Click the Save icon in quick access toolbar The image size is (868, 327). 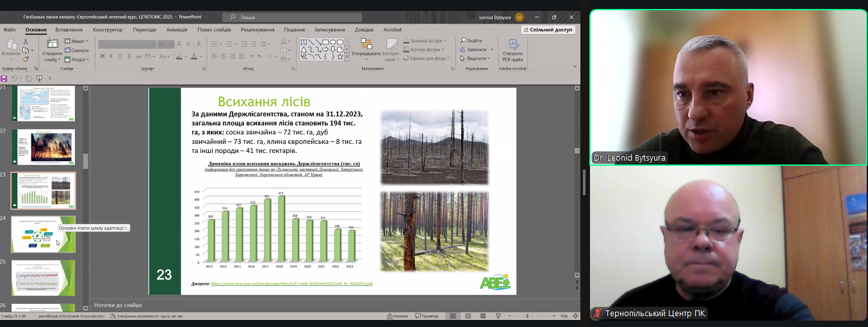point(4,78)
